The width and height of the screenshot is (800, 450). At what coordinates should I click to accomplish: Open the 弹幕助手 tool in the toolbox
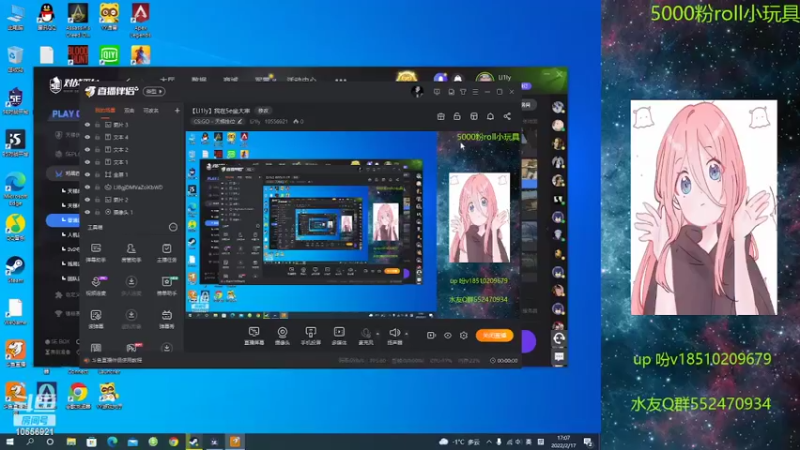(96, 253)
